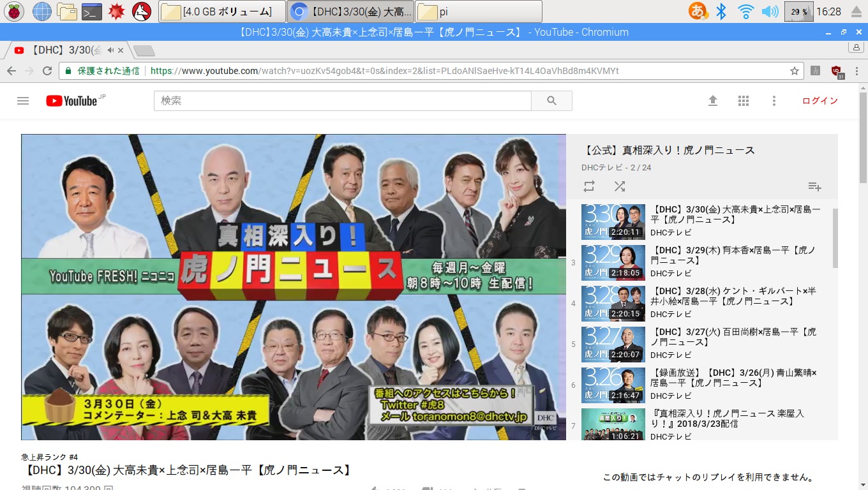Click the ログイン sign-in link
The height and width of the screenshot is (490, 868).
819,101
